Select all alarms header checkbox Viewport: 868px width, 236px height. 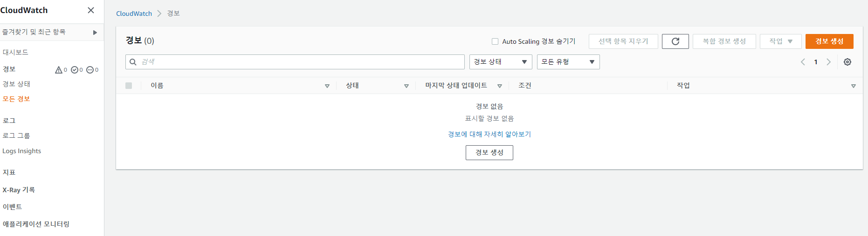click(x=129, y=86)
